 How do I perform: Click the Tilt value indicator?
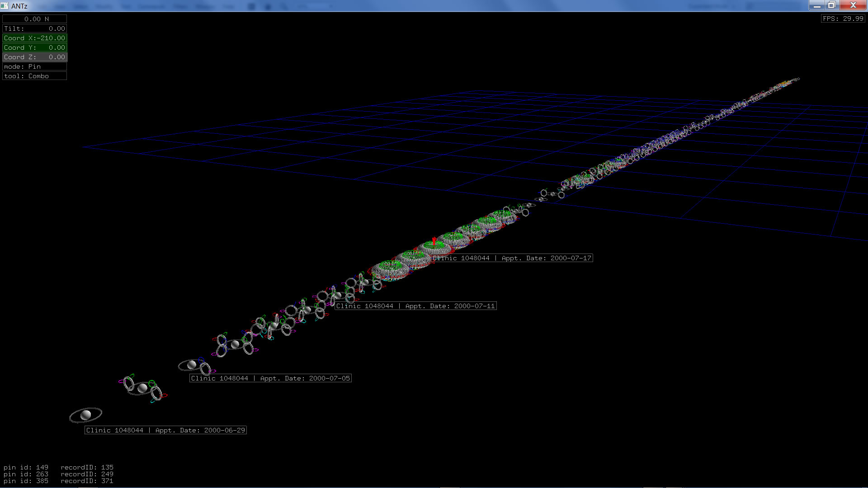point(34,28)
